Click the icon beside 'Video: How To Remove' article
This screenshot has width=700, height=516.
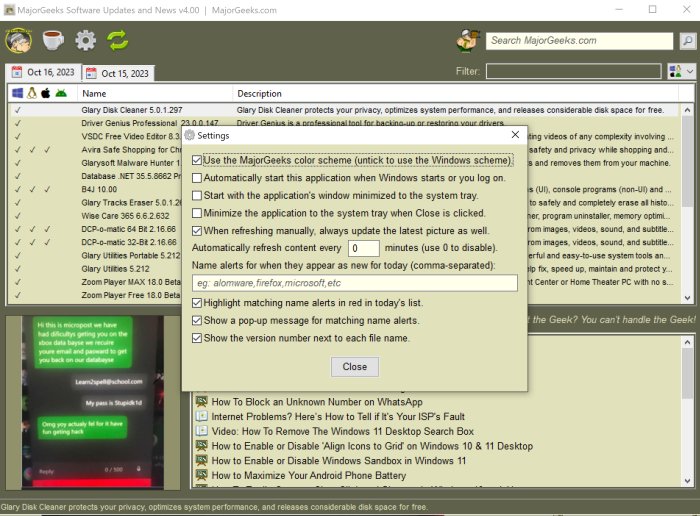point(202,431)
